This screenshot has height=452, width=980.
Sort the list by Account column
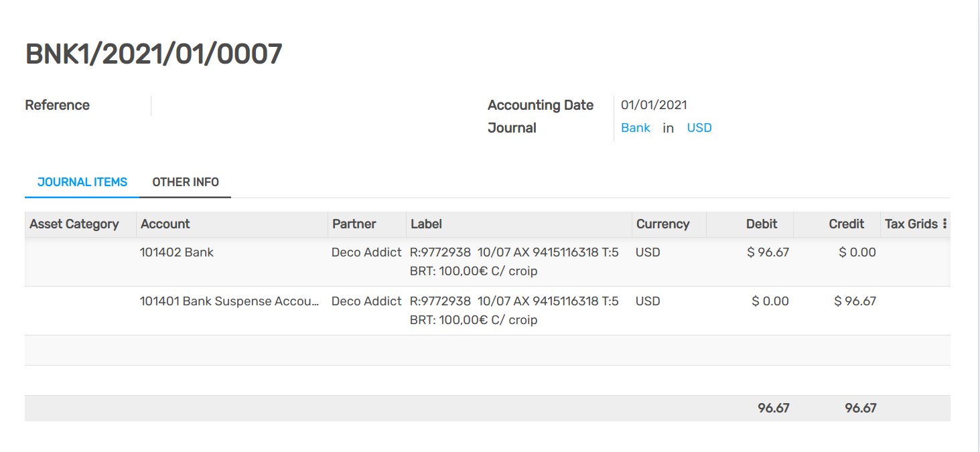[165, 224]
